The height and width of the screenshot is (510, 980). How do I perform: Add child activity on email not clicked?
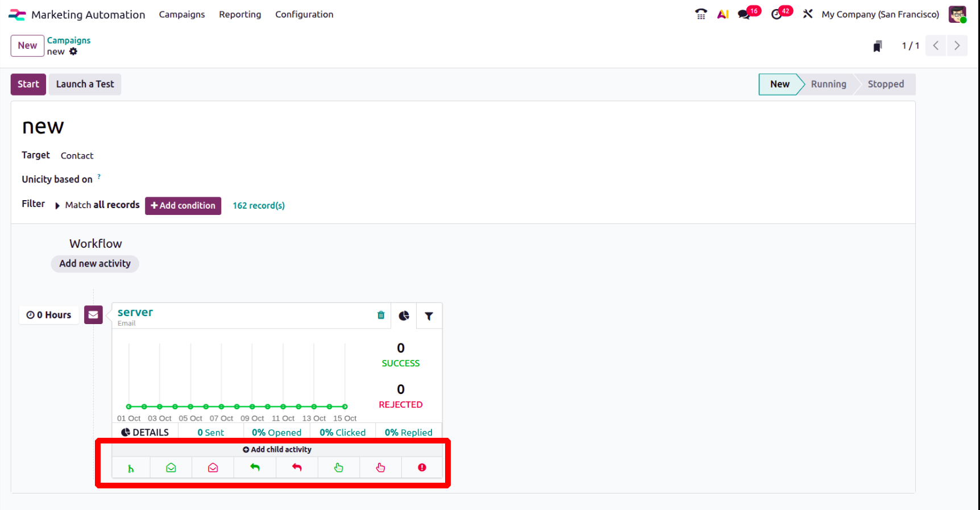pos(380,468)
